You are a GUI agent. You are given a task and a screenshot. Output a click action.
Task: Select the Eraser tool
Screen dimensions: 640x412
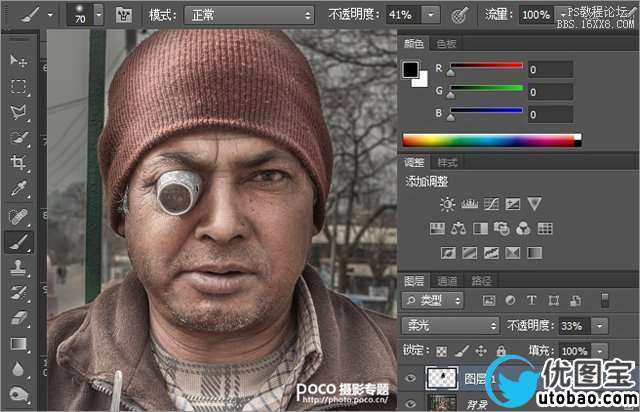click(19, 318)
